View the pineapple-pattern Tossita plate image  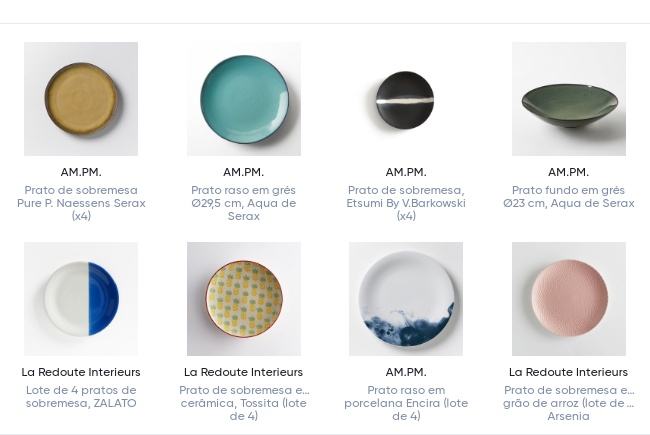(x=243, y=299)
